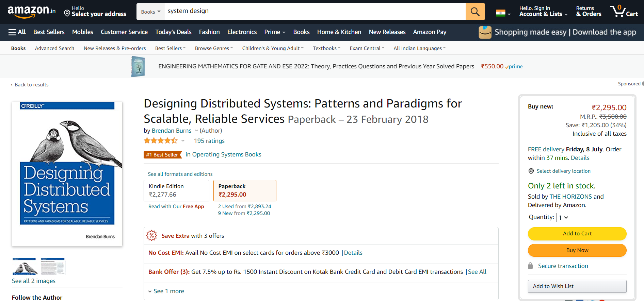The image size is (644, 301).
Task: Click Buy Now button
Action: [577, 250]
